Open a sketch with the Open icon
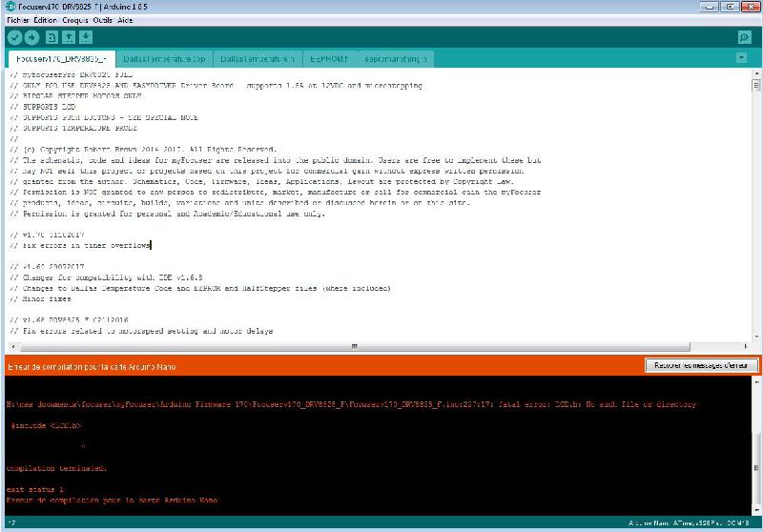Image resolution: width=763 pixels, height=532 pixels. [x=69, y=37]
